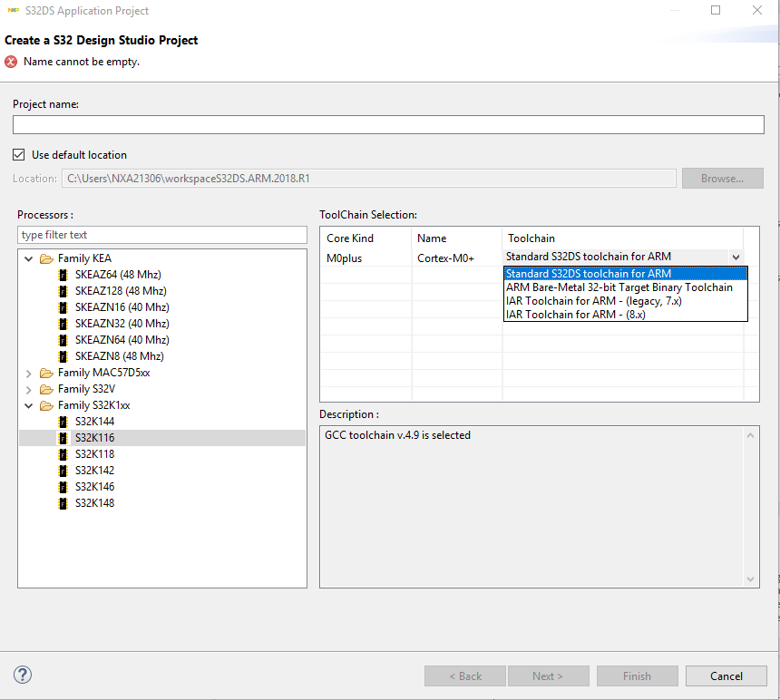Click the S32K116 chip icon

[x=63, y=438]
